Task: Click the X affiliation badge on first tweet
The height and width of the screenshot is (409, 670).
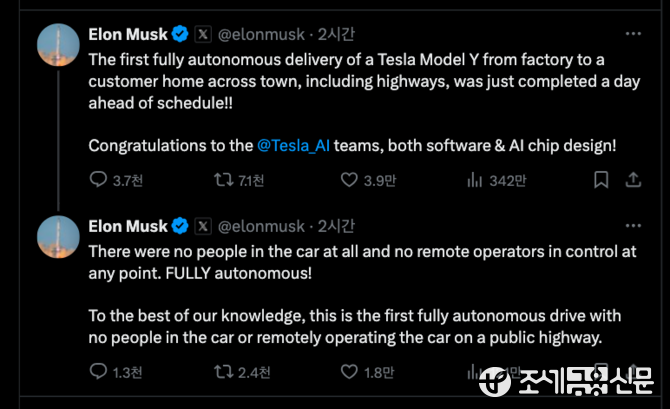Action: coord(203,34)
